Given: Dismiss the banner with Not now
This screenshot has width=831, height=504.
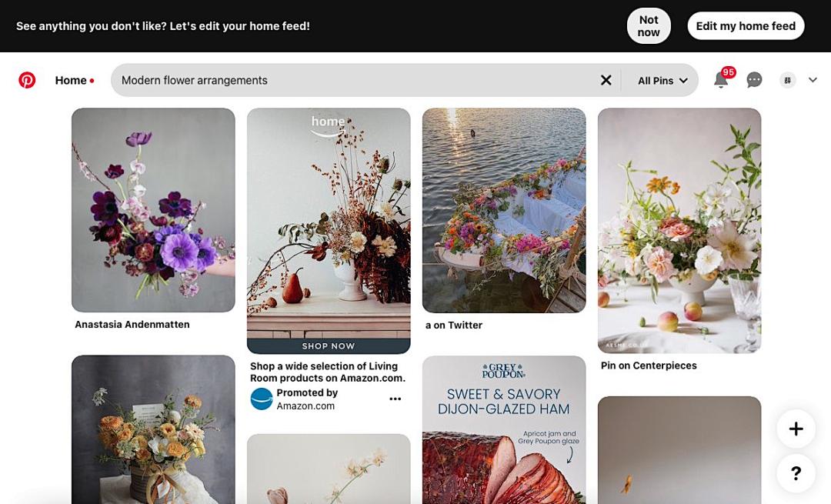Looking at the screenshot, I should [x=649, y=26].
